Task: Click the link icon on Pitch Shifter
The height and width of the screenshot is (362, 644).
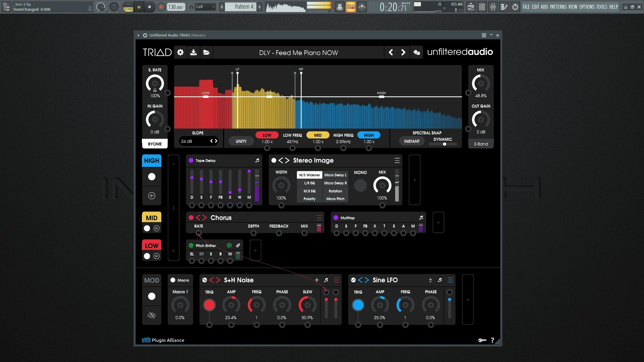Action: 238,245
